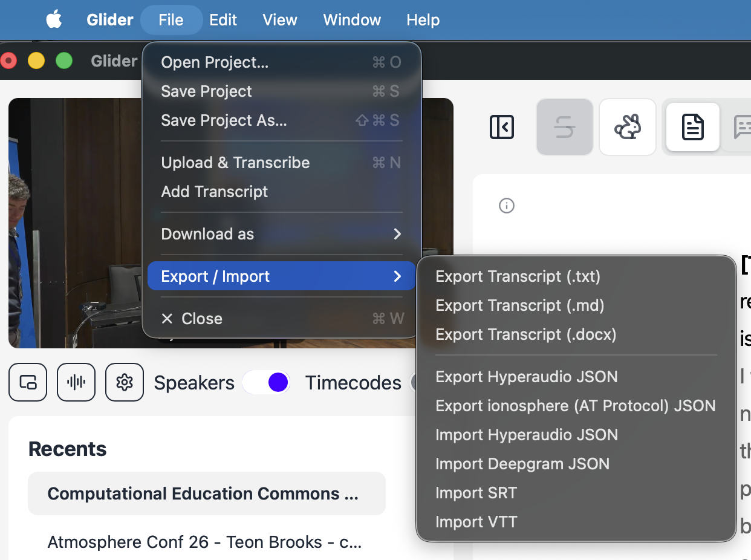Choose Import VTT
Image resolution: width=751 pixels, height=560 pixels.
pyautogui.click(x=576, y=522)
